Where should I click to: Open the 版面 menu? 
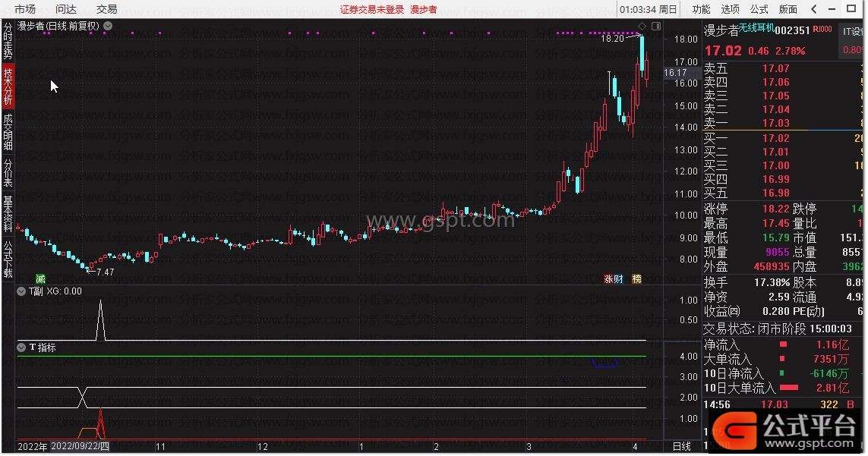(x=788, y=9)
